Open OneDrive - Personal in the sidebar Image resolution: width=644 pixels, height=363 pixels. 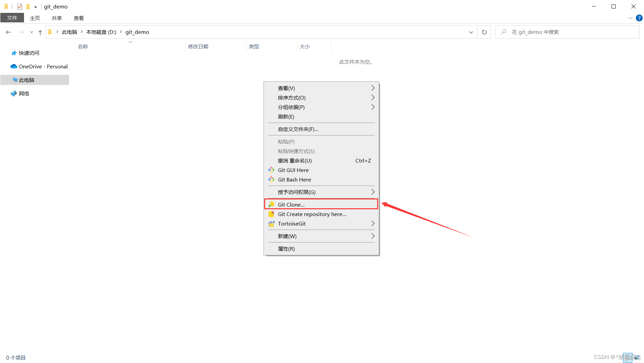coord(43,66)
